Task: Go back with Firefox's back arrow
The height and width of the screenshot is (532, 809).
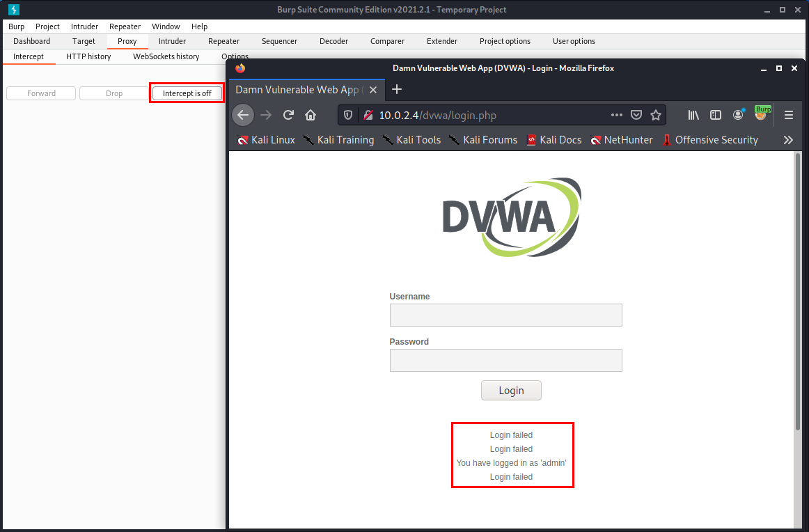Action: coord(243,115)
